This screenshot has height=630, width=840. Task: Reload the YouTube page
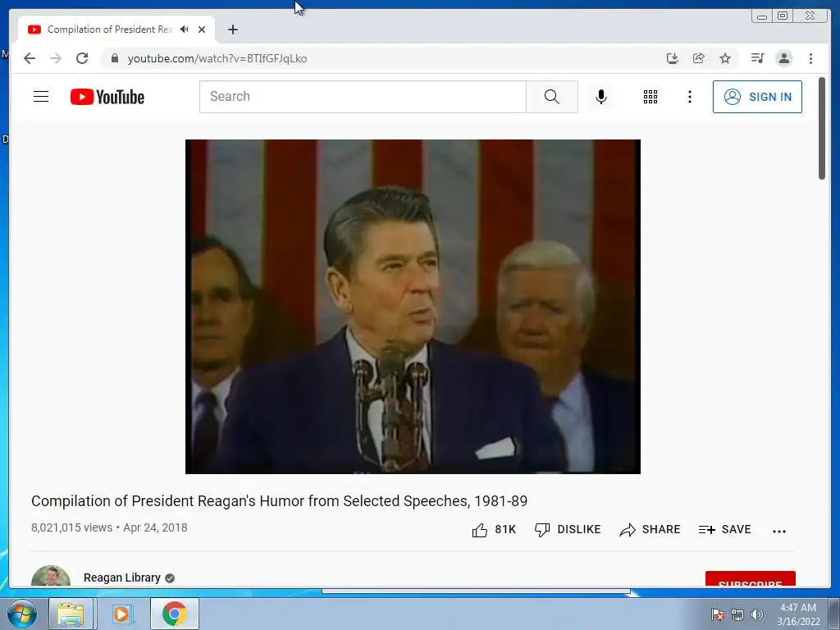82,58
